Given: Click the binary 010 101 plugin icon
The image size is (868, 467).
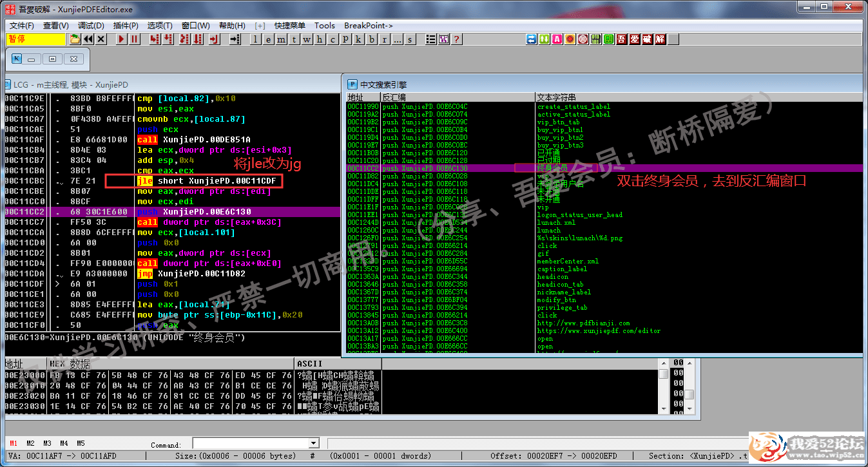Looking at the screenshot, I should [x=596, y=39].
